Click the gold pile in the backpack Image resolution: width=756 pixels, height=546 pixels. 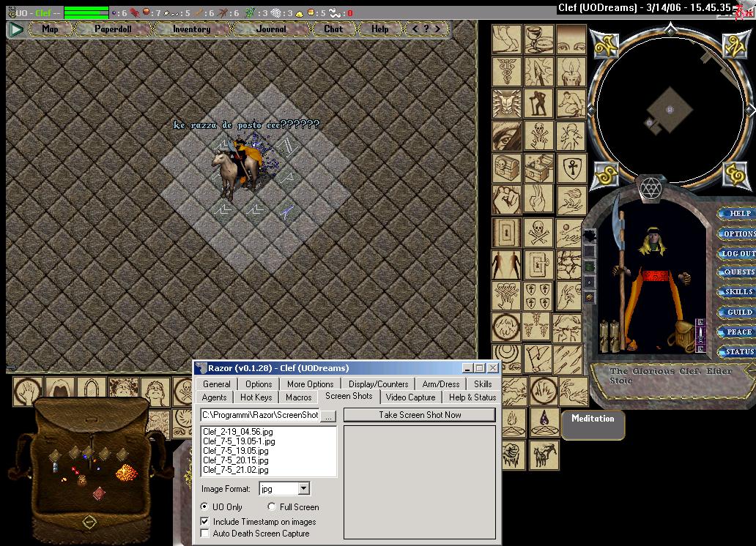[x=126, y=472]
